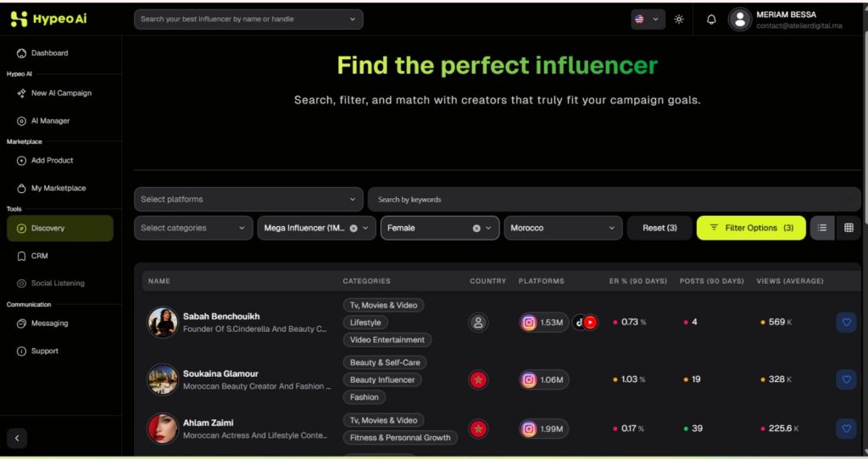Open Messaging in the sidebar

click(x=42, y=324)
